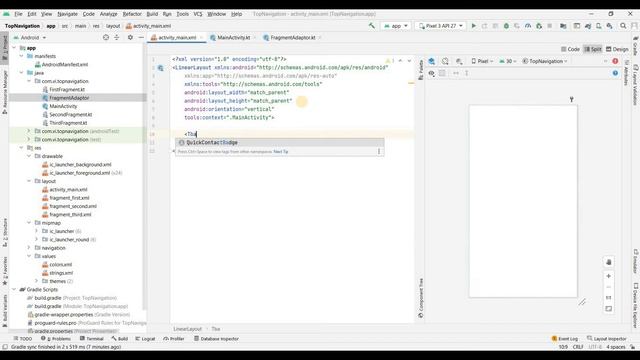
Task: Select activity_main.xml editor tab
Action: (177, 38)
